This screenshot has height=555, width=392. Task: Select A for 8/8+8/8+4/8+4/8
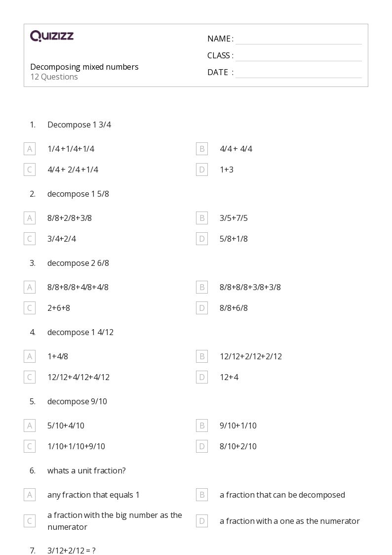pyautogui.click(x=30, y=287)
